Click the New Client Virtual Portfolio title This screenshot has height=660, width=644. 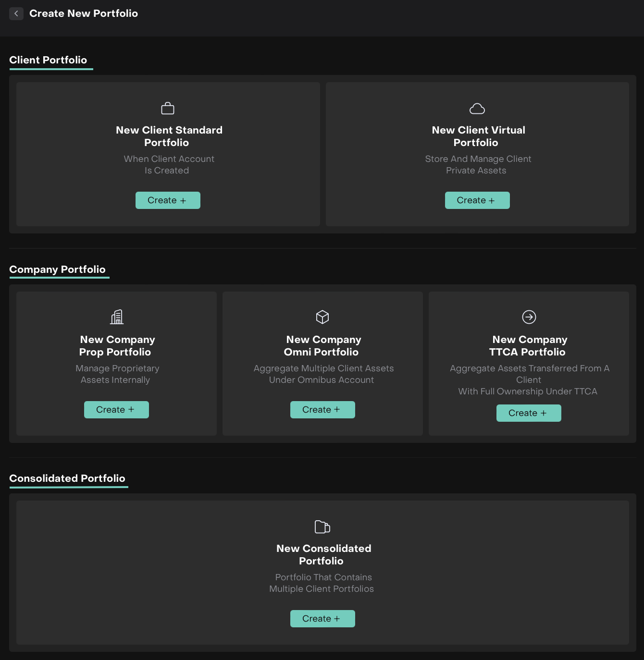(478, 136)
